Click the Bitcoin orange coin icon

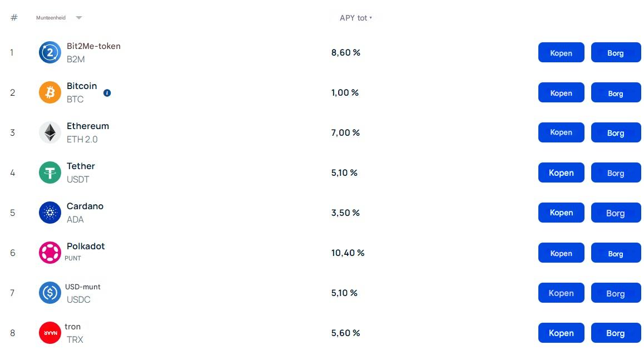click(x=49, y=92)
